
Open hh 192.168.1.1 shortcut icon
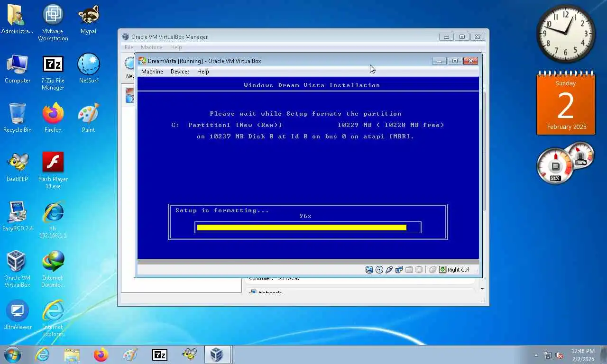click(53, 220)
